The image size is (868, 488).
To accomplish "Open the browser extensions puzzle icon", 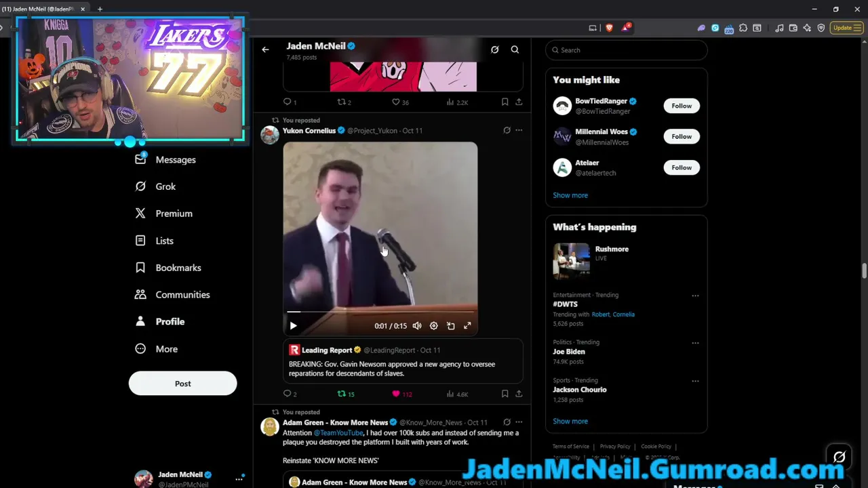I will pos(743,28).
